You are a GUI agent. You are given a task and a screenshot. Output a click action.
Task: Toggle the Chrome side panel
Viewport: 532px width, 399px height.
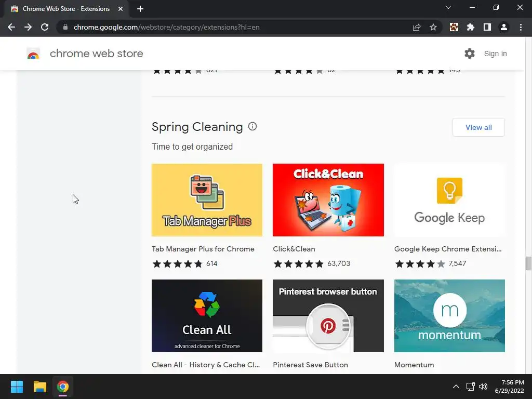(x=487, y=27)
